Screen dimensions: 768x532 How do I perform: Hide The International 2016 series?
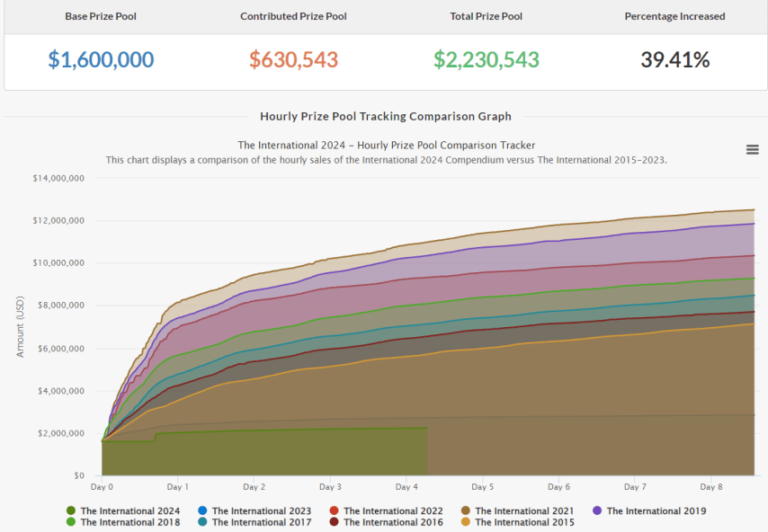point(393,522)
